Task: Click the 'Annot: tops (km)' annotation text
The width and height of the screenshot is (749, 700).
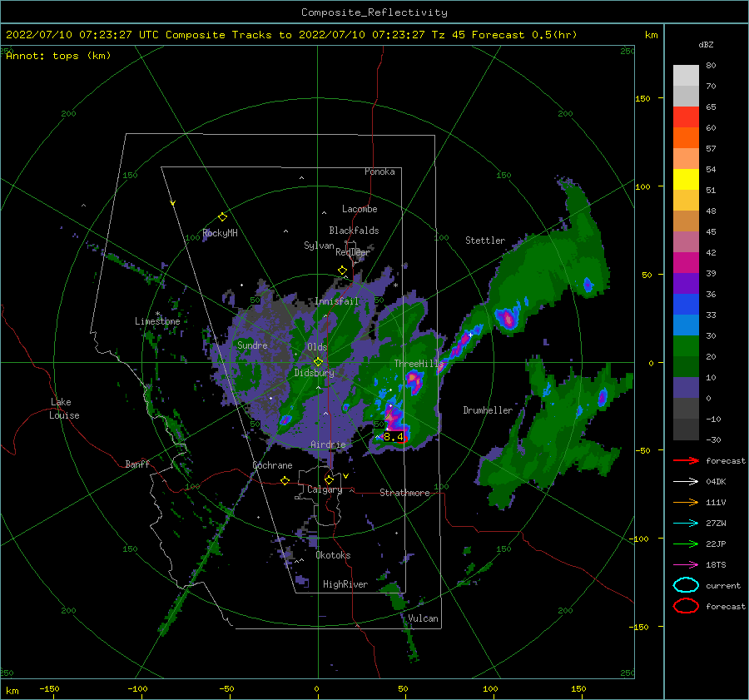Action: [x=58, y=56]
